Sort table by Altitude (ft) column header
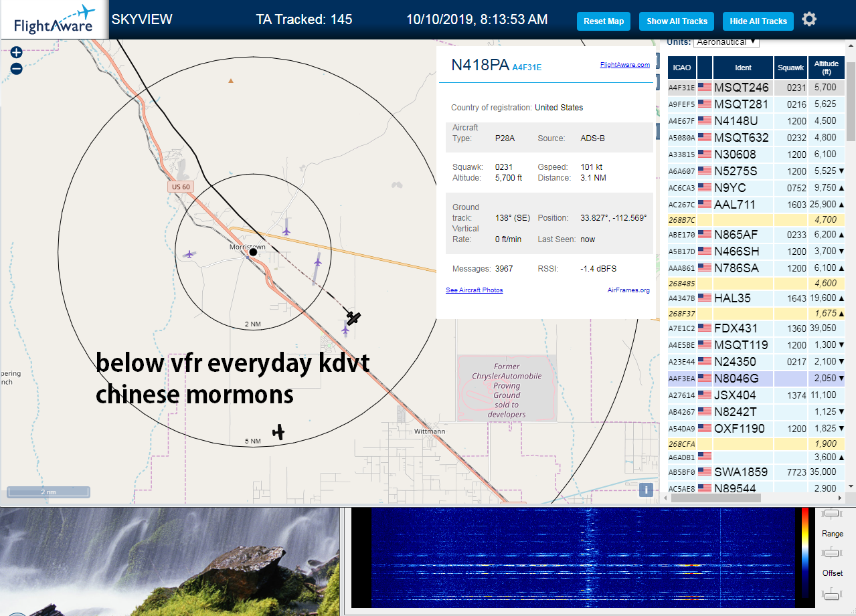This screenshot has height=616, width=856. [x=827, y=68]
